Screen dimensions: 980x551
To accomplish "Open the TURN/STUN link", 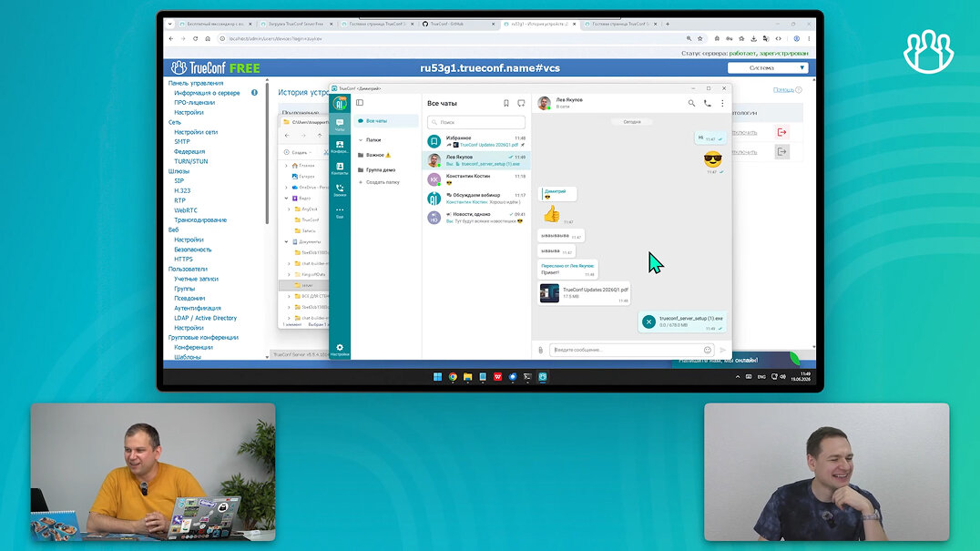I will click(x=190, y=161).
